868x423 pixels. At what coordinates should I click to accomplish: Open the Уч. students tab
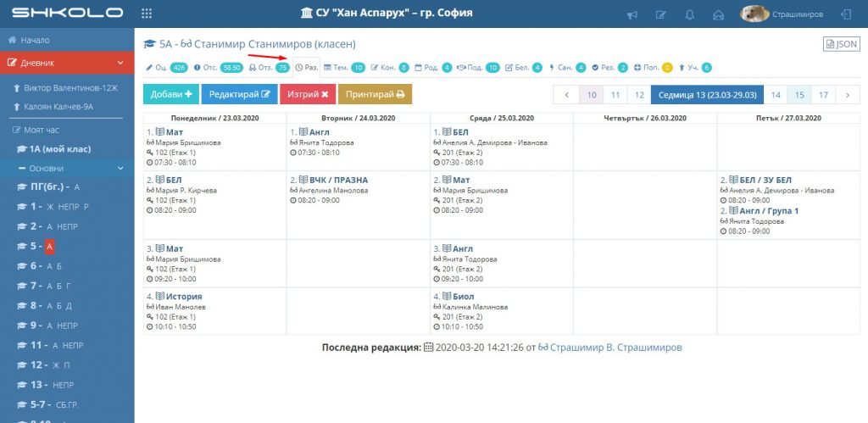point(695,68)
